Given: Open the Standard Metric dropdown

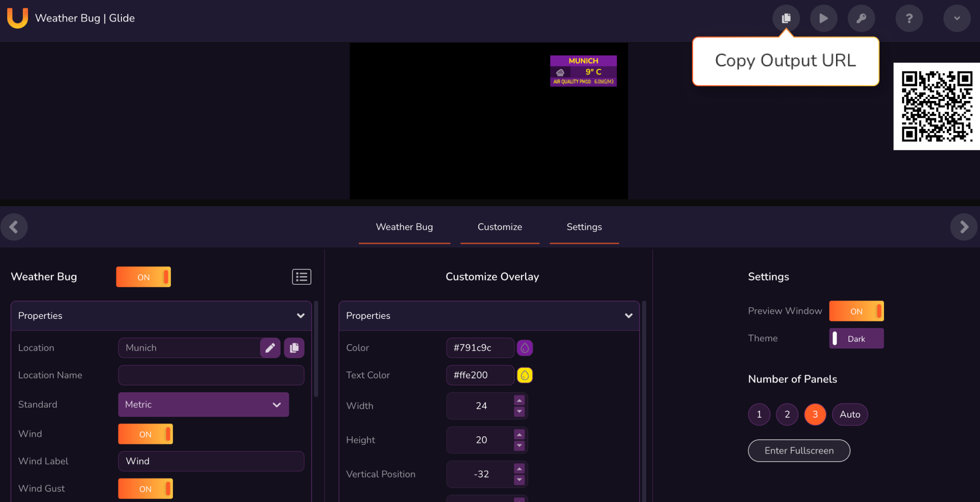Looking at the screenshot, I should click(203, 405).
